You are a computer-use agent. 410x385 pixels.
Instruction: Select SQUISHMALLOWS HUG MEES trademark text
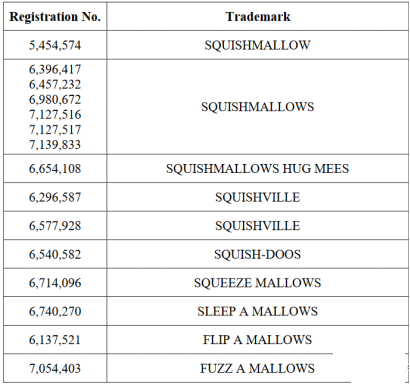(x=258, y=169)
